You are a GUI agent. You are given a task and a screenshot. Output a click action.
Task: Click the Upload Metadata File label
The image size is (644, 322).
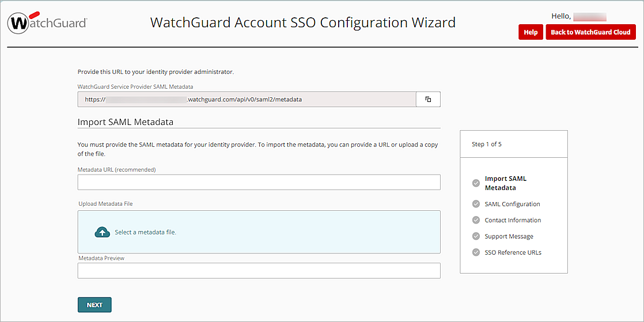point(105,204)
